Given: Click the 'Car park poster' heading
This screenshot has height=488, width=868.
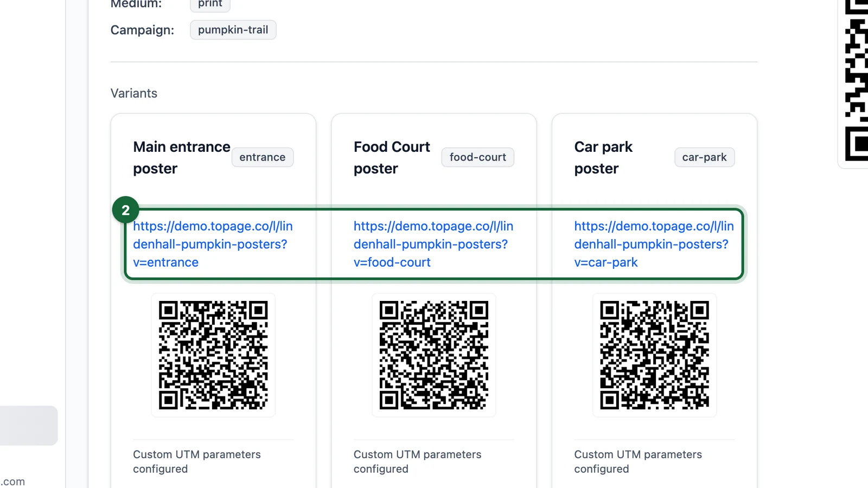Looking at the screenshot, I should 603,158.
